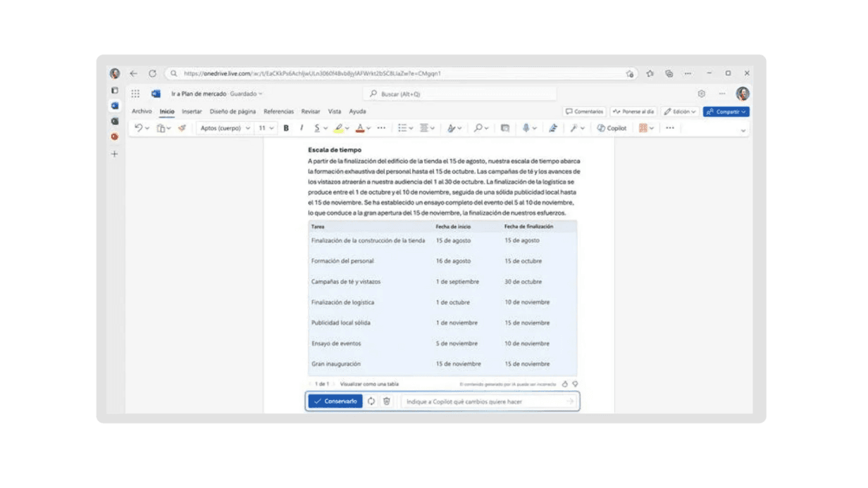Screen dimensions: 868x488
Task: Regenerate the Copilot table suggestion
Action: [371, 401]
